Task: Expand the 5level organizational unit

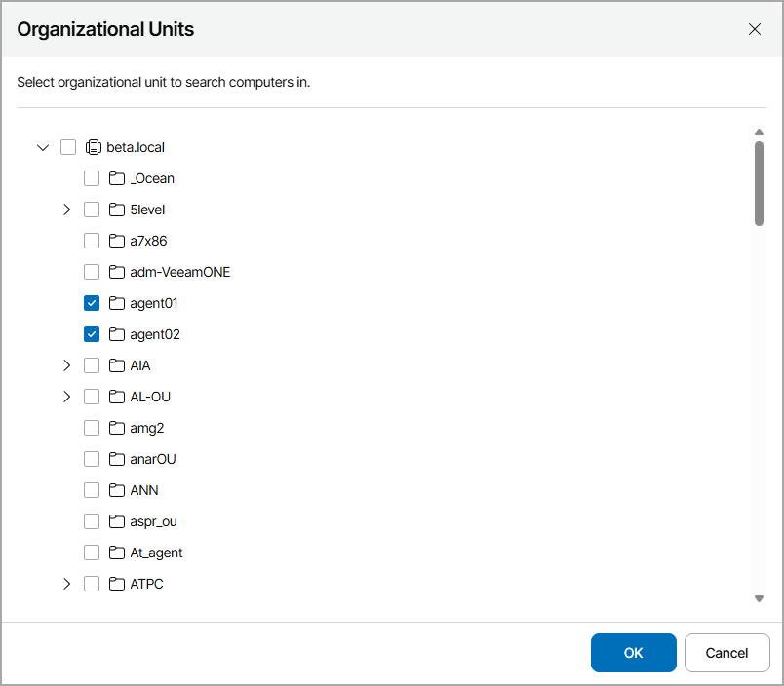Action: click(66, 210)
